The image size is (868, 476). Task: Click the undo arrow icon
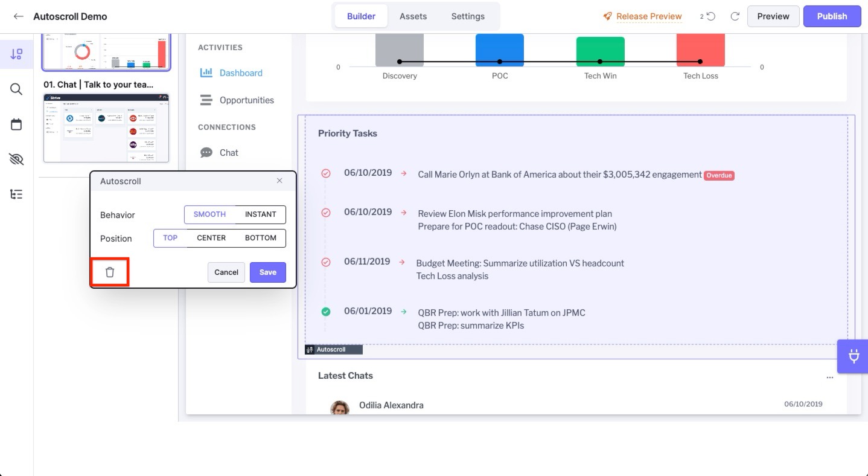coord(711,16)
